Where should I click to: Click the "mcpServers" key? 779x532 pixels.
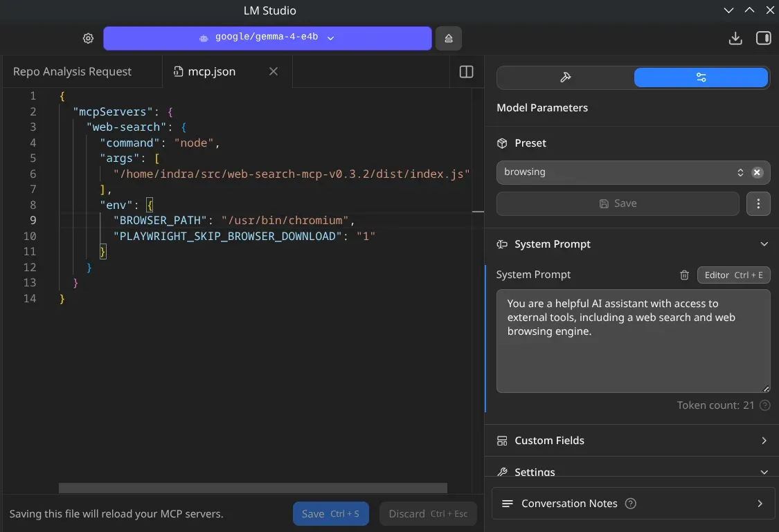[x=113, y=111]
